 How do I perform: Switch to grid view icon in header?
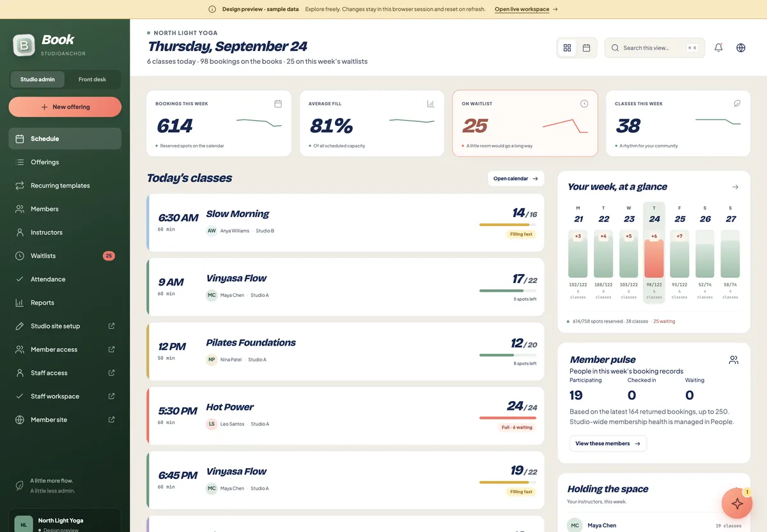[x=567, y=48]
